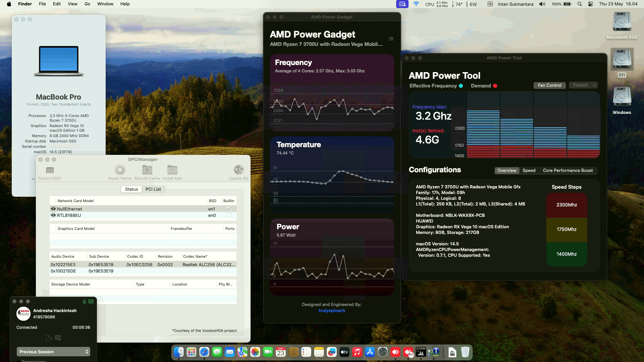
Task: Click the green lock icon in AnyDesk window
Action: tap(85, 302)
